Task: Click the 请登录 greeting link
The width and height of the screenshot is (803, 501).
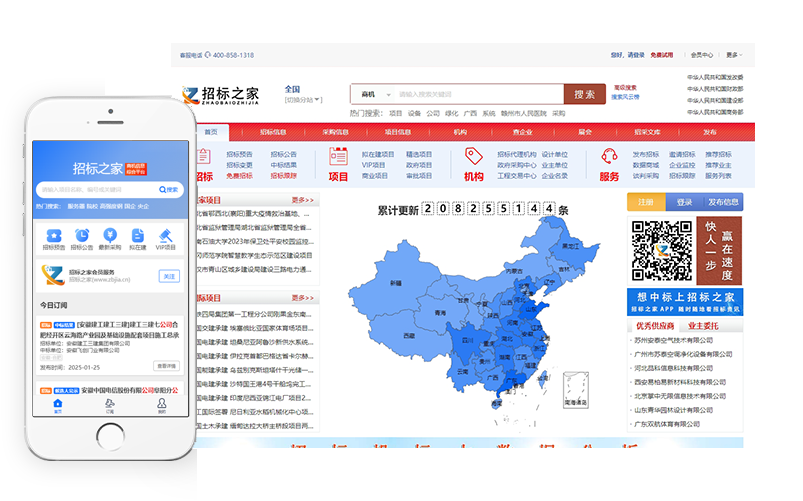Action: click(636, 55)
